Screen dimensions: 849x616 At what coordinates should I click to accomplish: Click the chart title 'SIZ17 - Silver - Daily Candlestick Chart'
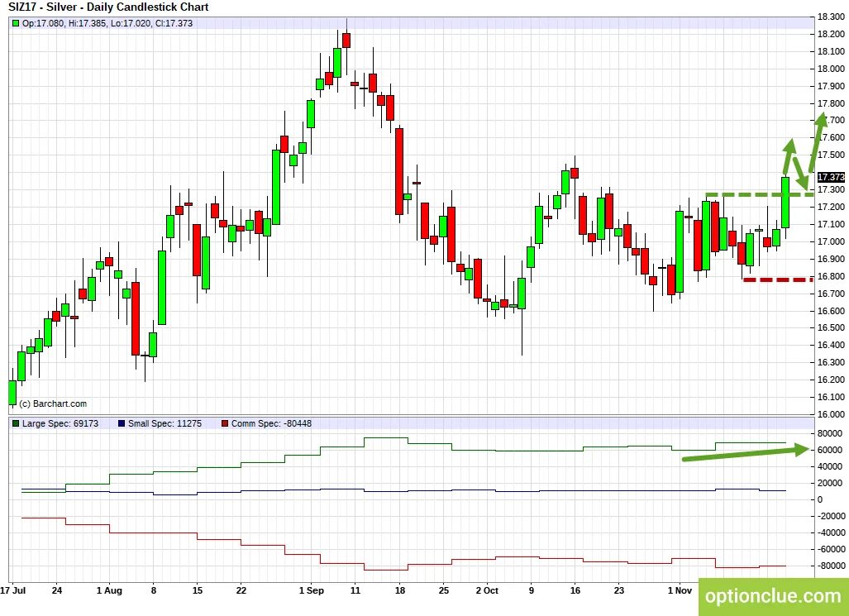[x=108, y=7]
